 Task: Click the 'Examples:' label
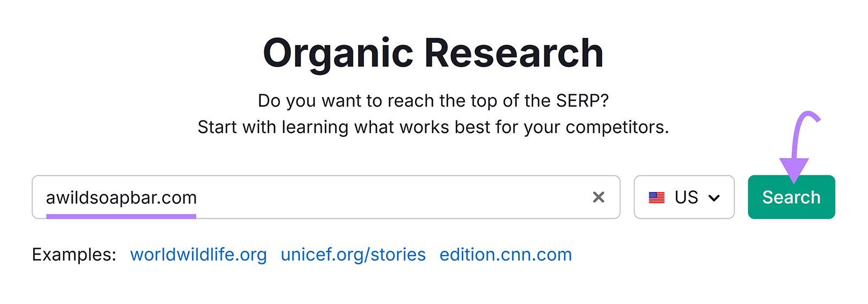point(74,255)
